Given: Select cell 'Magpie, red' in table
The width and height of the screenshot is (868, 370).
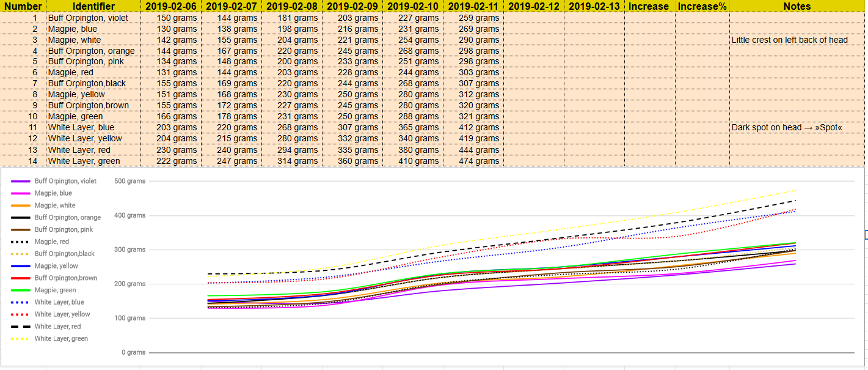Looking at the screenshot, I should (x=93, y=72).
